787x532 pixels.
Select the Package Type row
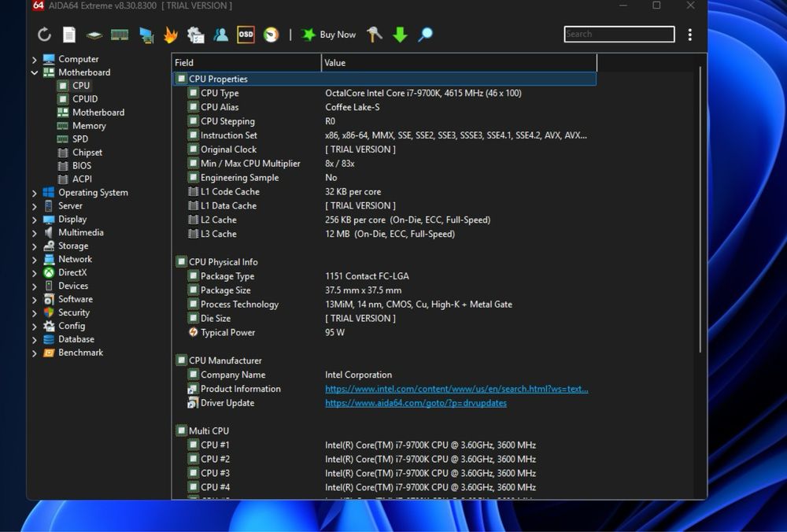point(385,276)
